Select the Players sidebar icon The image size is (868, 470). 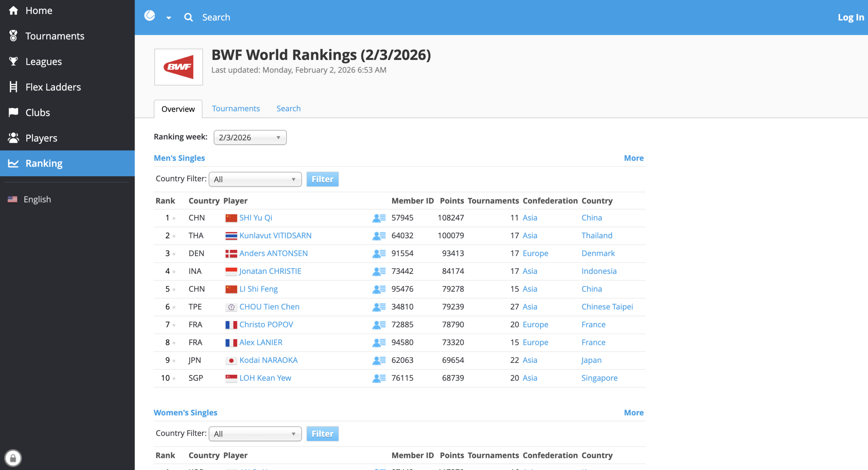(x=14, y=138)
